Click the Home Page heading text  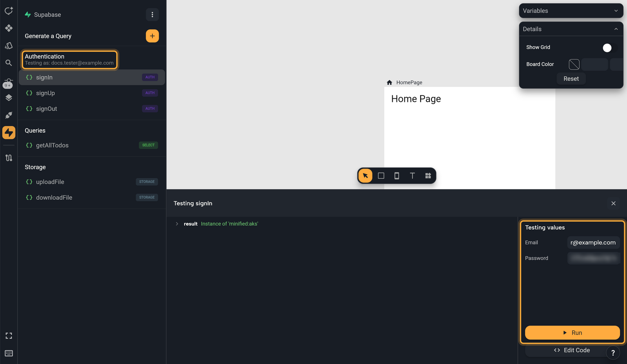point(416,99)
